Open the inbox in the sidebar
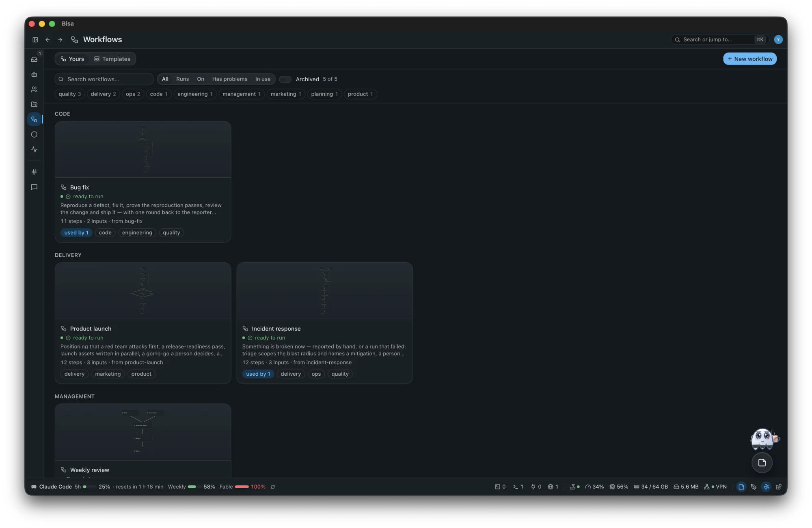812x528 pixels. [35, 59]
